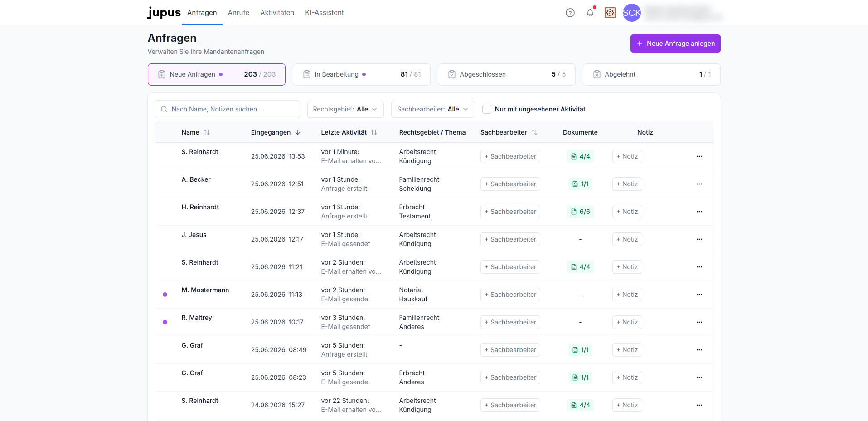868x421 pixels.
Task: Open documents 6/6 badge for H. Reinhardt
Action: click(x=581, y=212)
